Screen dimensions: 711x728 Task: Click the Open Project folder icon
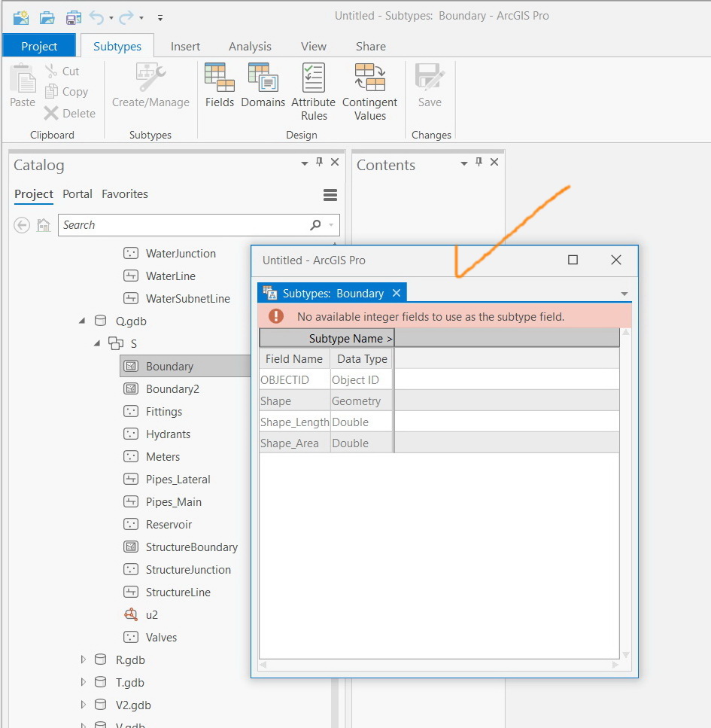tap(47, 17)
